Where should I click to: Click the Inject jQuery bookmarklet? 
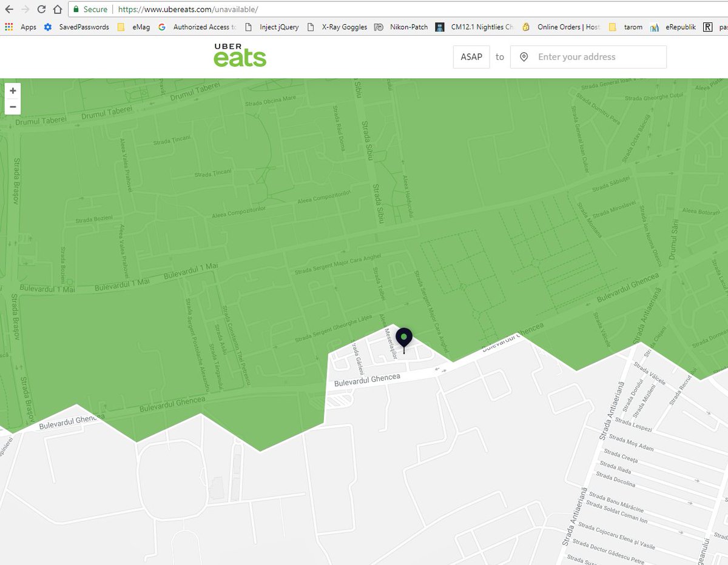[x=273, y=27]
